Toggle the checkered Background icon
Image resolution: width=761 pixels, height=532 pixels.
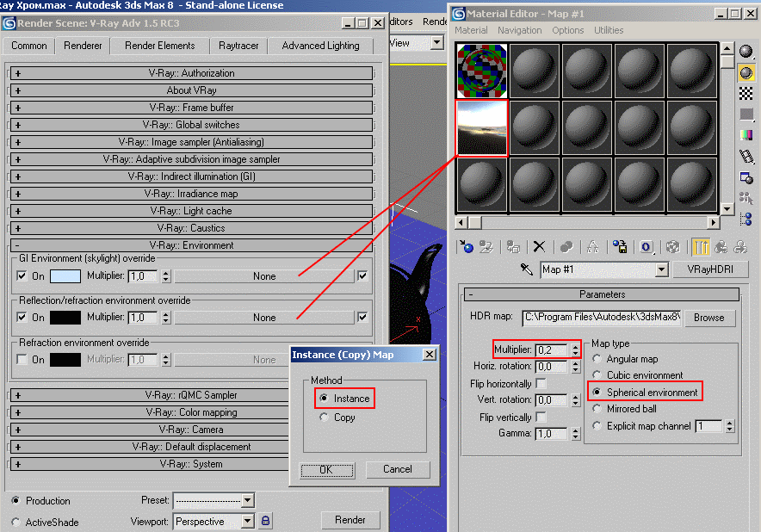point(746,93)
